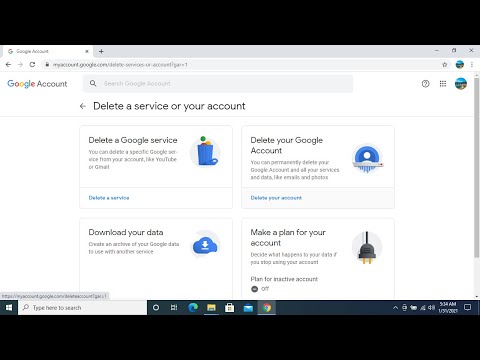Open the Google apps grid icon
The height and width of the screenshot is (360, 480).
click(x=443, y=84)
